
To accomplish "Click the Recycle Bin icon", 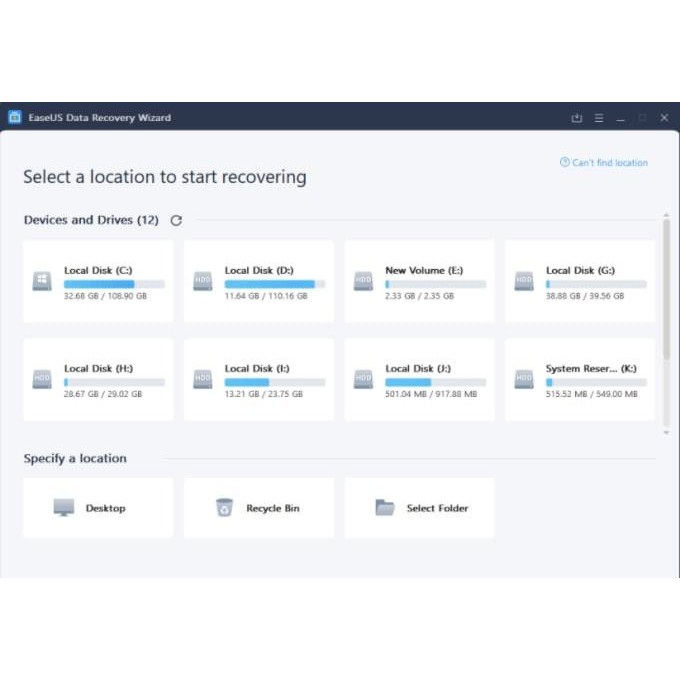I will tap(224, 508).
